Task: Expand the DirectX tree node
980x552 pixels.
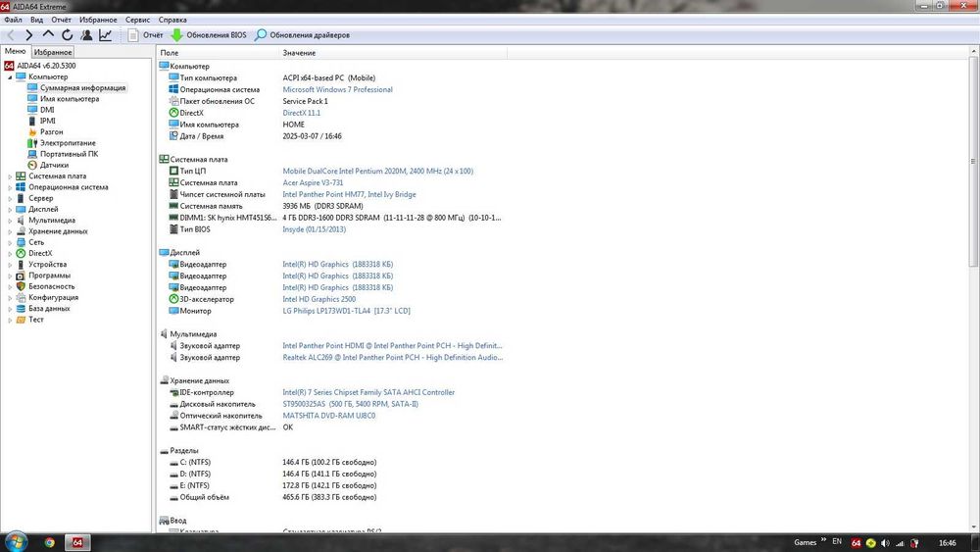Action: (10, 253)
